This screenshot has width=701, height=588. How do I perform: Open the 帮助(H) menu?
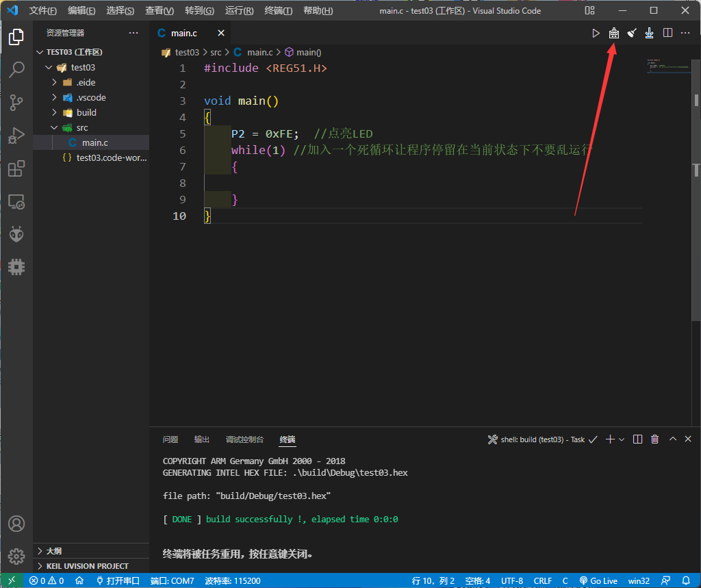click(x=318, y=10)
